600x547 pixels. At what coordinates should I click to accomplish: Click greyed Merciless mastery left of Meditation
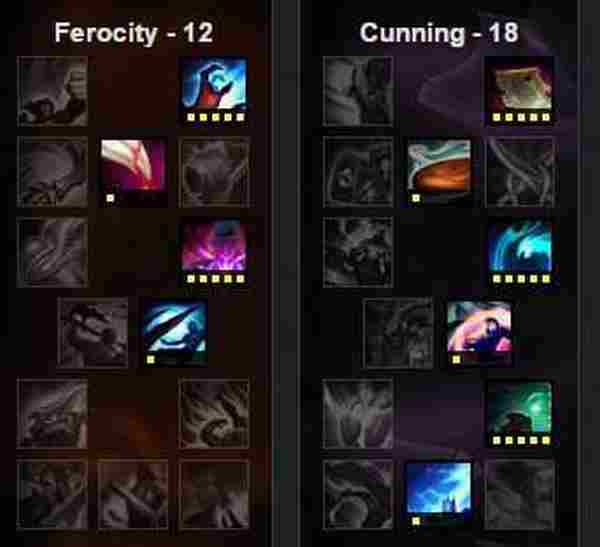click(358, 252)
